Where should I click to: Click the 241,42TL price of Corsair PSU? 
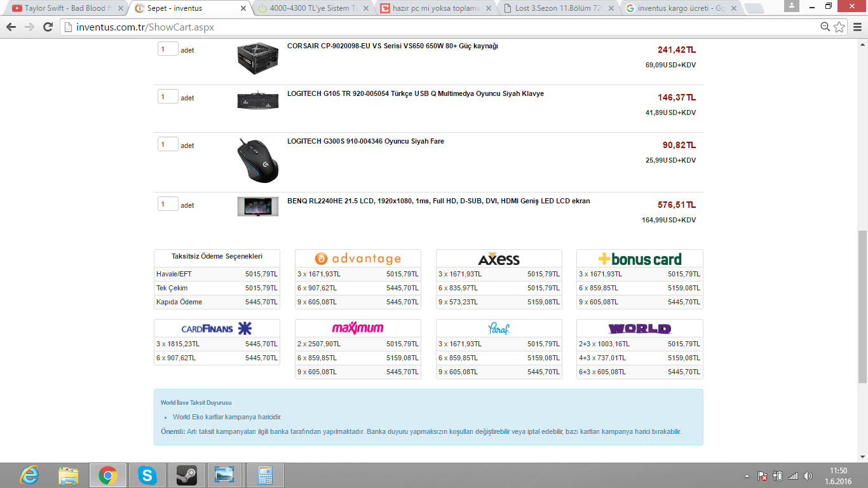point(677,50)
